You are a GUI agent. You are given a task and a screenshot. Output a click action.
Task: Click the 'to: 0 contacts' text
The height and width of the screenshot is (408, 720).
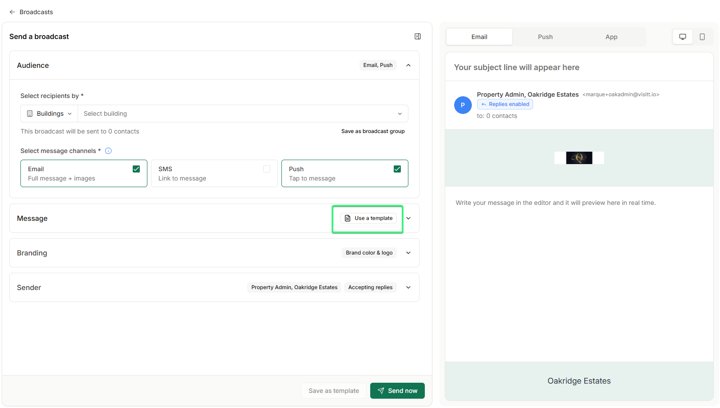point(497,116)
